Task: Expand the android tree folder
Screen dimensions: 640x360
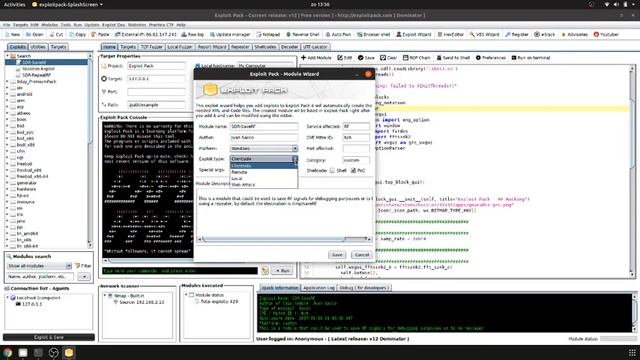Action: tap(7, 94)
